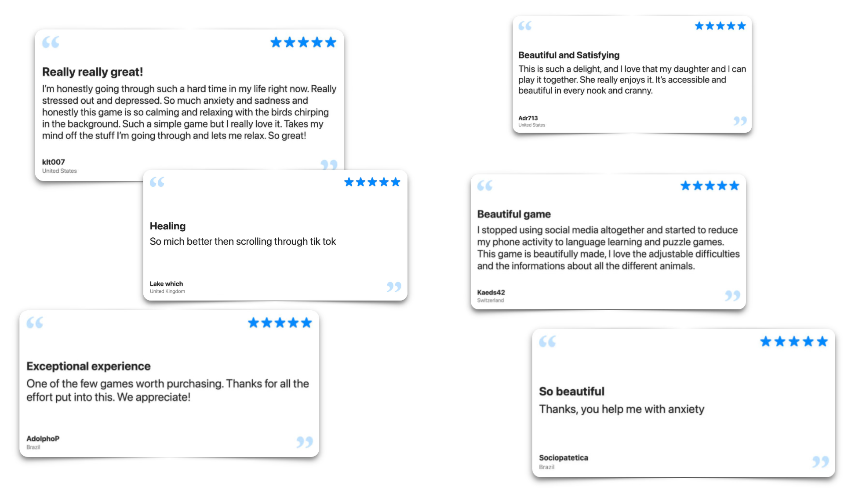Click the star rating on "Beautiful and Satisfying"

coord(720,26)
